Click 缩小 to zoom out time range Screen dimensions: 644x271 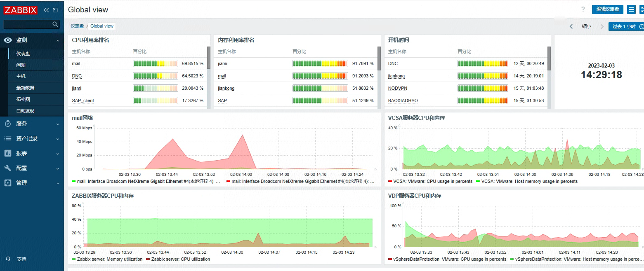[x=586, y=26]
